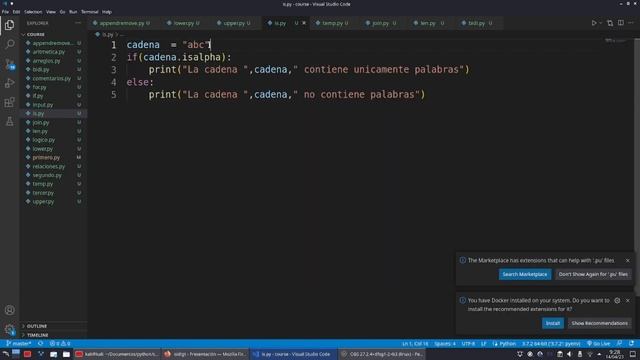Click Go Live in the status bar

point(598,344)
